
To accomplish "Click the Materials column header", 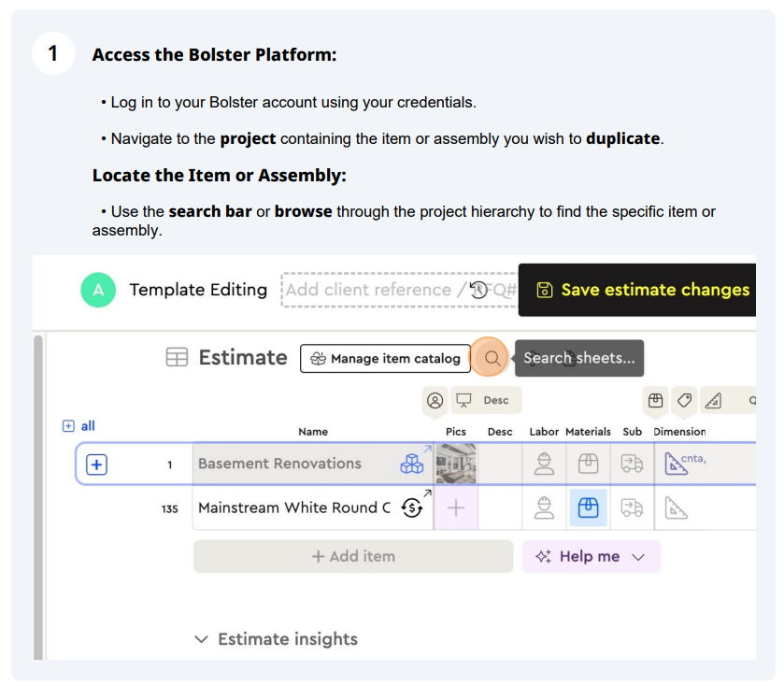I will pos(588,432).
